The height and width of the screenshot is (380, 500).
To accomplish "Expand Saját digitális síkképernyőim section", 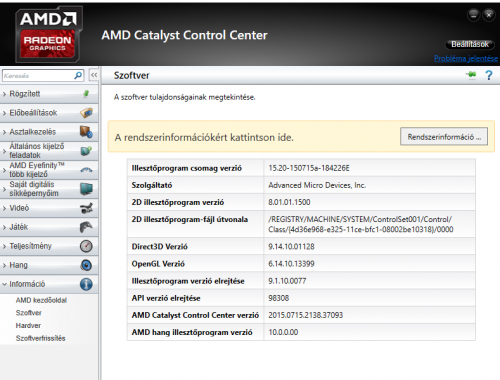I will click(x=4, y=189).
